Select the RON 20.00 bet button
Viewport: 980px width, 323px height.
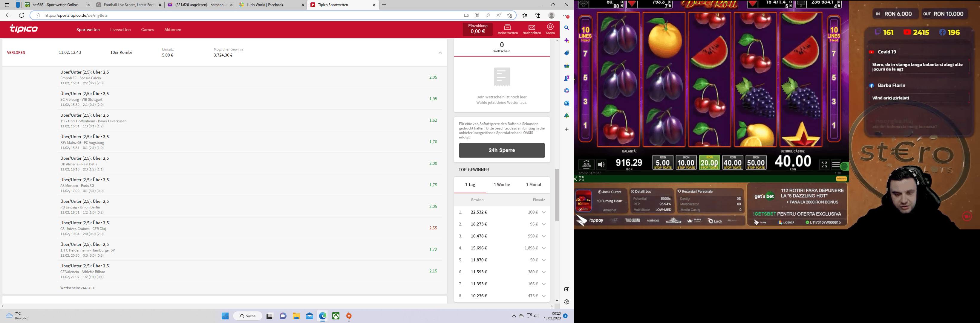click(x=709, y=162)
